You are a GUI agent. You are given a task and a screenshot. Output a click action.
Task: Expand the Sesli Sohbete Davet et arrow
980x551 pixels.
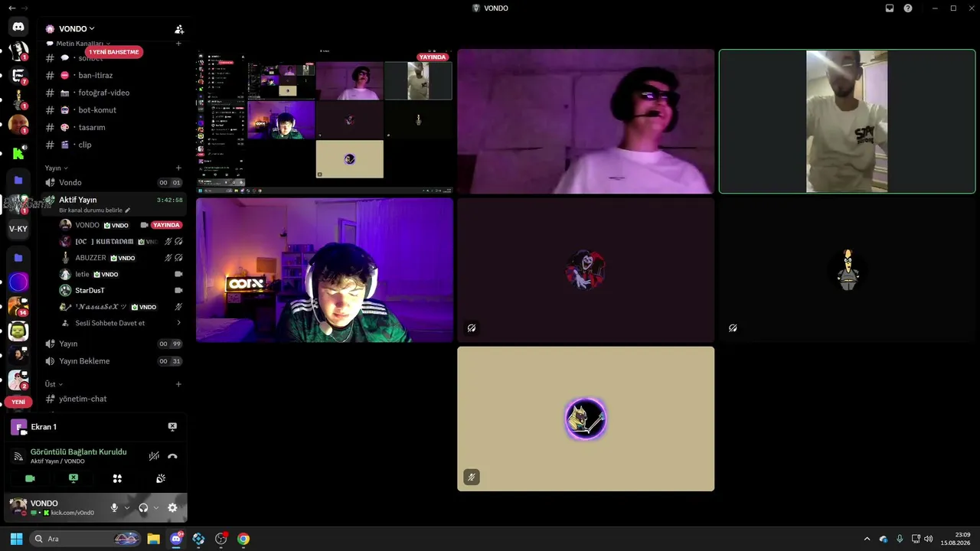179,323
